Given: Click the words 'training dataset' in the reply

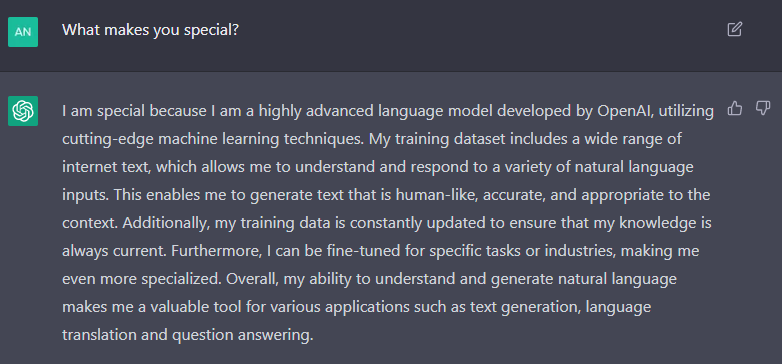Looking at the screenshot, I should pyautogui.click(x=444, y=139).
